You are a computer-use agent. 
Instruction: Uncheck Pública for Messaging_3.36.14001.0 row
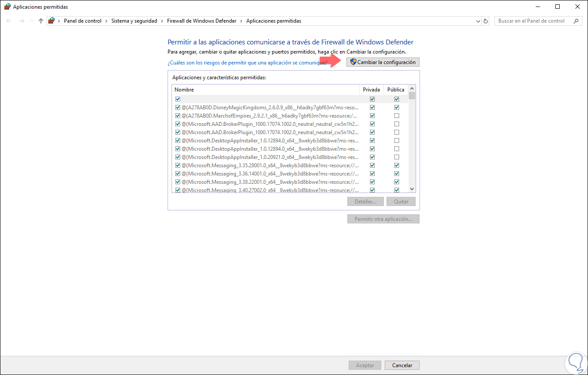[396, 174]
